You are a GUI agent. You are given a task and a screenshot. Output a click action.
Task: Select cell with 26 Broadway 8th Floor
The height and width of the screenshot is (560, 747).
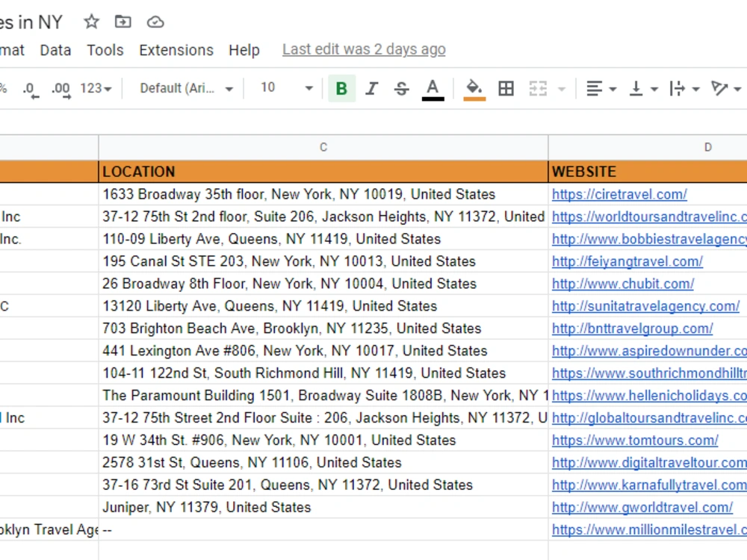[323, 284]
